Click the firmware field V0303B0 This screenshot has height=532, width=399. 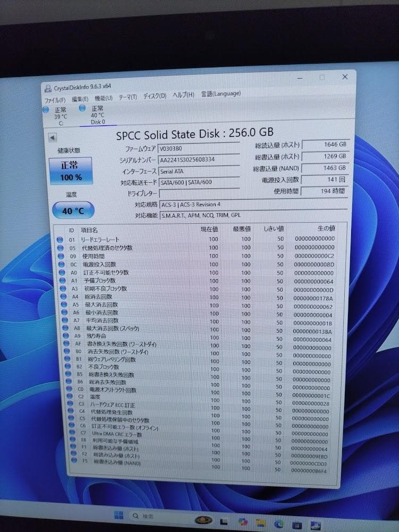click(199, 148)
